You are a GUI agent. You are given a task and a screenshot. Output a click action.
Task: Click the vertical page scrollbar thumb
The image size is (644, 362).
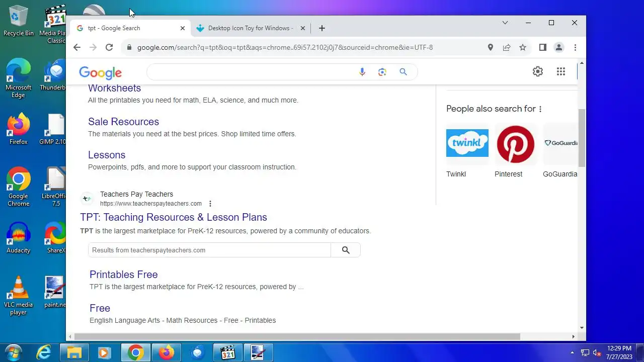pos(582,138)
